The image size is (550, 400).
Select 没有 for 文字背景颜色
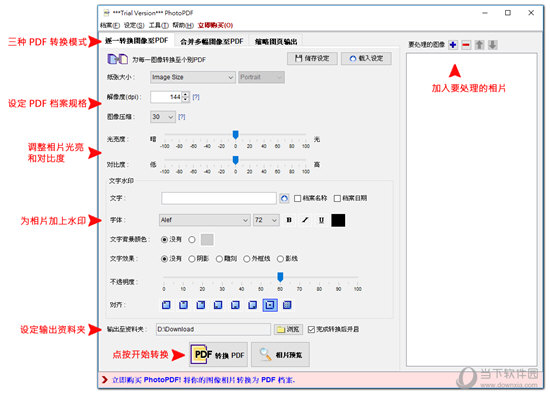[x=164, y=240]
